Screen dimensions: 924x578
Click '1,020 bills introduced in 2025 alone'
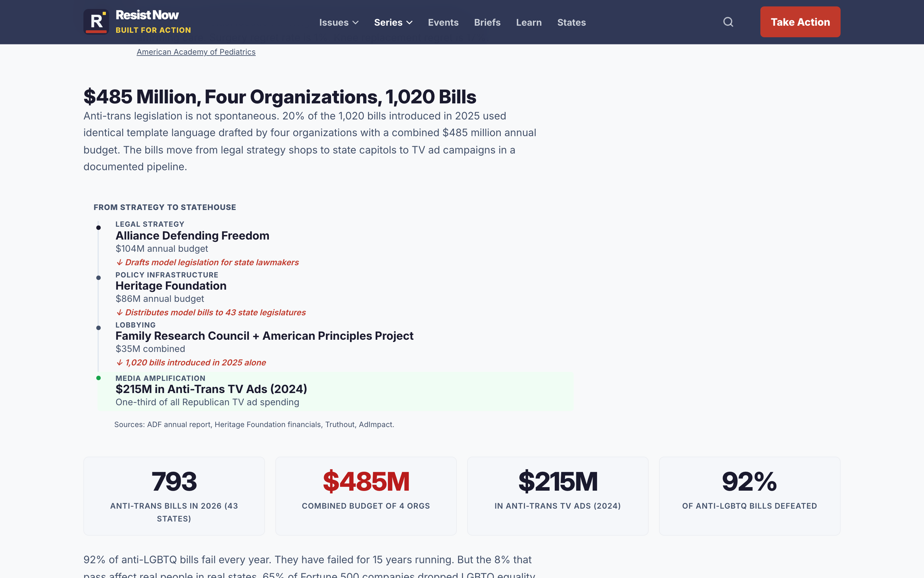point(191,363)
